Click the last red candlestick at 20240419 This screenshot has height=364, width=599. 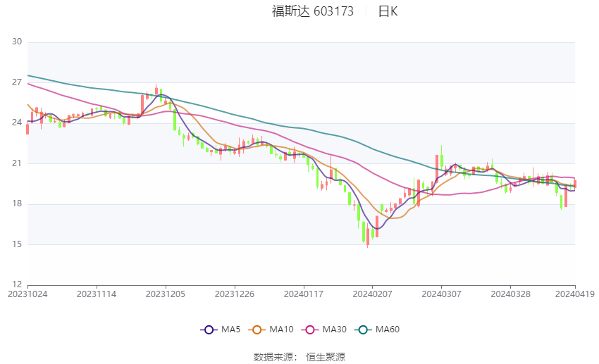click(x=575, y=184)
